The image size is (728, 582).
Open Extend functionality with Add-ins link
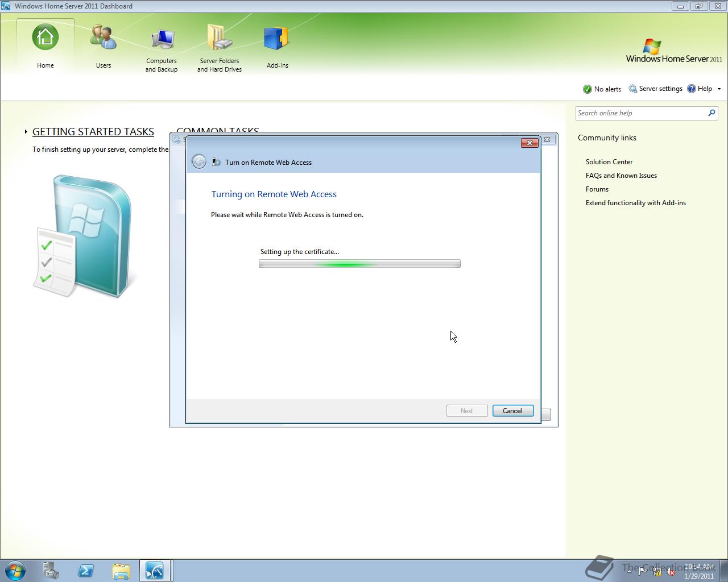click(x=636, y=203)
